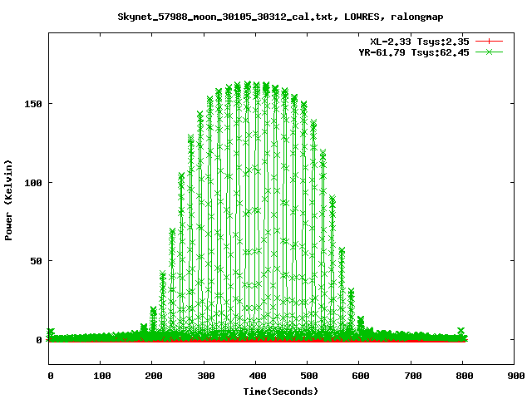The image size is (532, 399).
Task: Click the Power (Kelvin) y-axis label
Action: 8,200
